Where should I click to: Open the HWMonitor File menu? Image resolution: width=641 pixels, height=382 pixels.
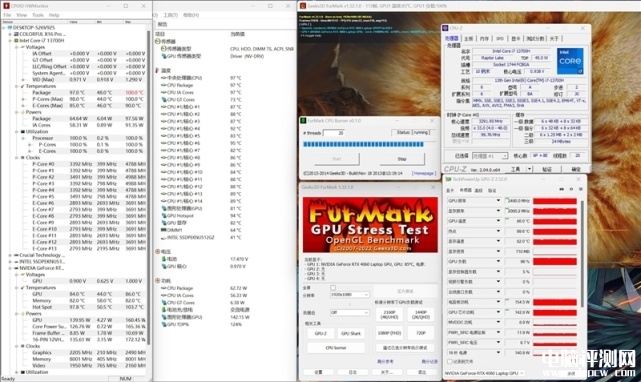pyautogui.click(x=7, y=15)
